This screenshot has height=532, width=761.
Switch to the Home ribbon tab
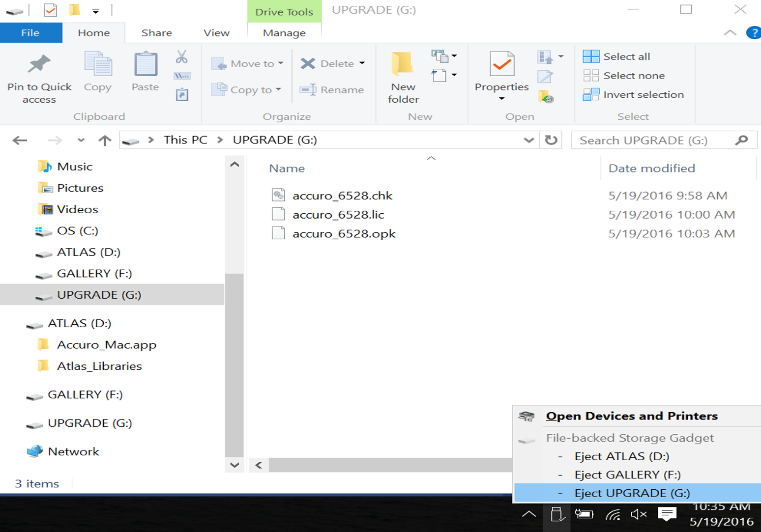click(94, 33)
